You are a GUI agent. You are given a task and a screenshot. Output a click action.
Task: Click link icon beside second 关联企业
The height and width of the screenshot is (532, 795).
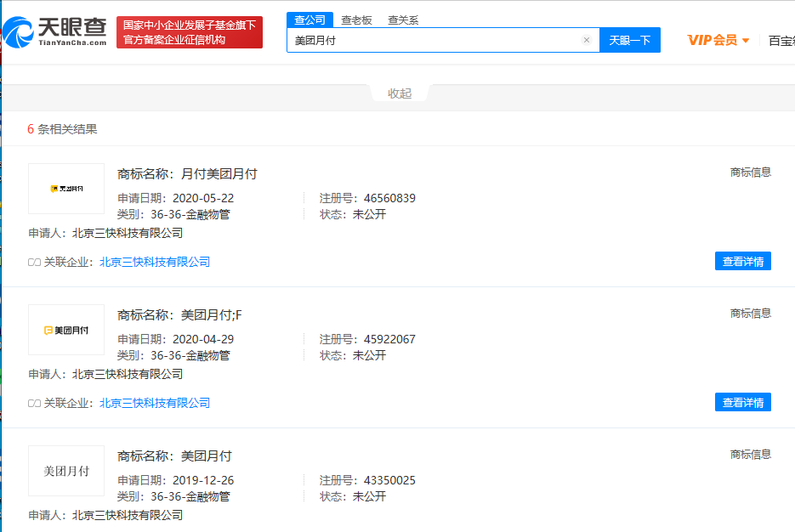[34, 403]
